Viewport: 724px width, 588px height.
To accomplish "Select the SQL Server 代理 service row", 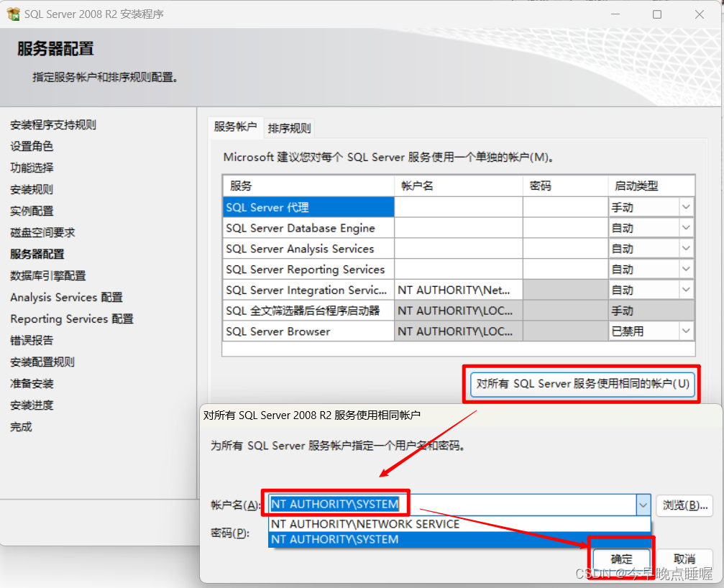I will point(308,207).
